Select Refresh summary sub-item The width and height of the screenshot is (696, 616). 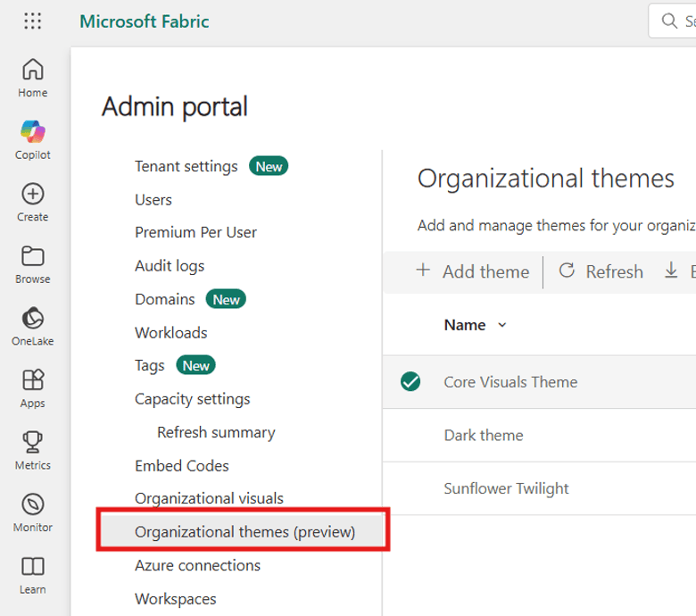coord(216,432)
